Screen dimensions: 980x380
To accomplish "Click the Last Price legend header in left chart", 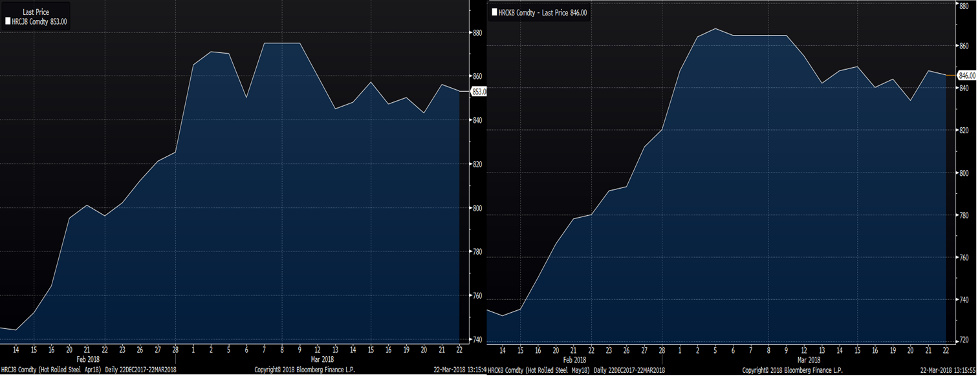I will pos(36,12).
